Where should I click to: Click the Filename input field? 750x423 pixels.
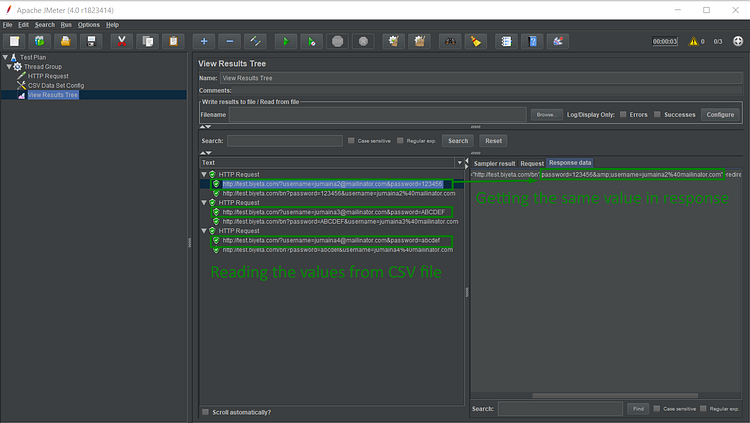[x=378, y=115]
